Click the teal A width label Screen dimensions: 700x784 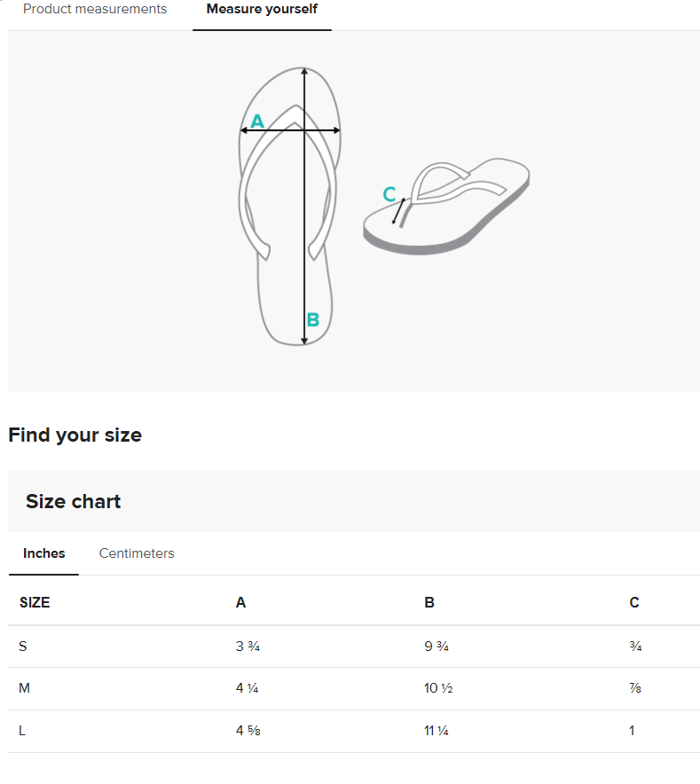coord(257,122)
